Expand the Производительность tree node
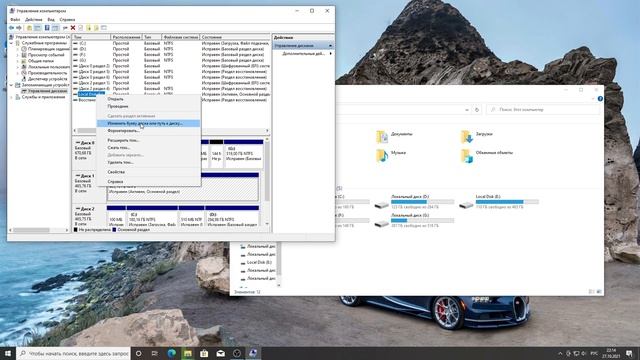Screen dimensions: 640x360 coord(18,73)
